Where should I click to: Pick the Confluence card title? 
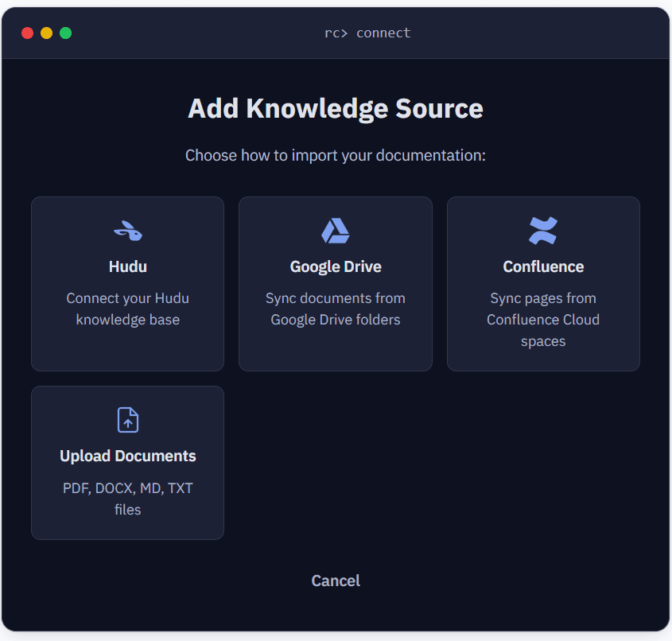tap(543, 266)
